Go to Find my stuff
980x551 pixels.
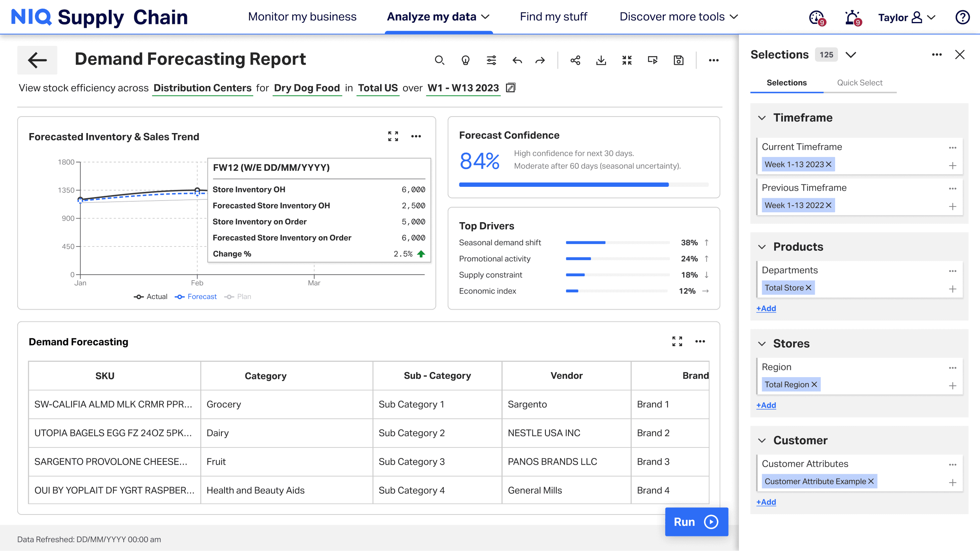pos(553,16)
